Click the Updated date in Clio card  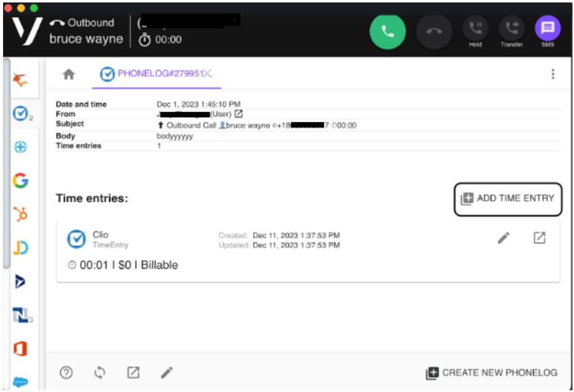coord(296,245)
